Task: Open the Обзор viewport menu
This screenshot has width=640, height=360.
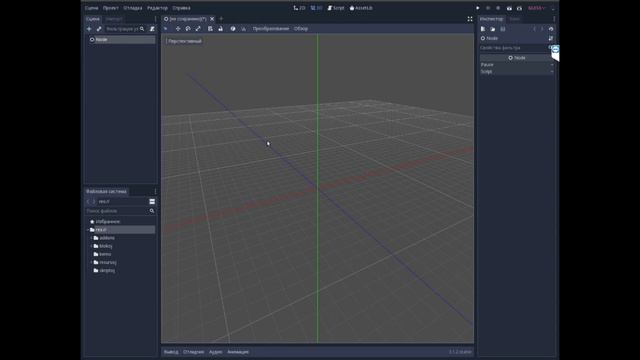Action: pyautogui.click(x=301, y=29)
